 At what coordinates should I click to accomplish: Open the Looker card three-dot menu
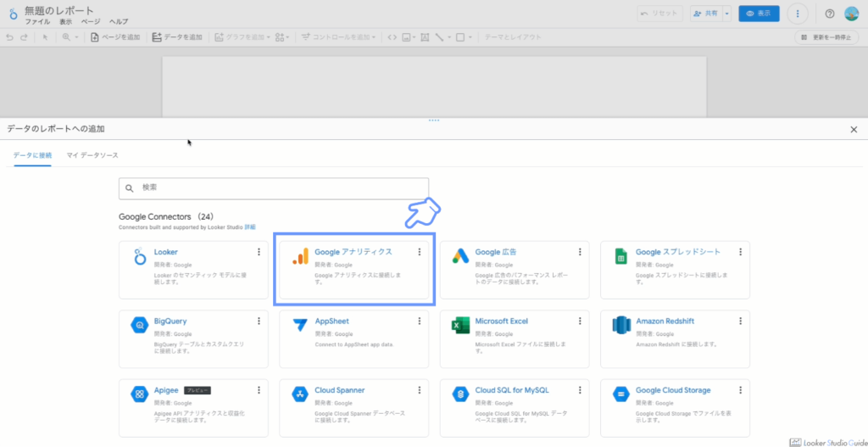259,252
